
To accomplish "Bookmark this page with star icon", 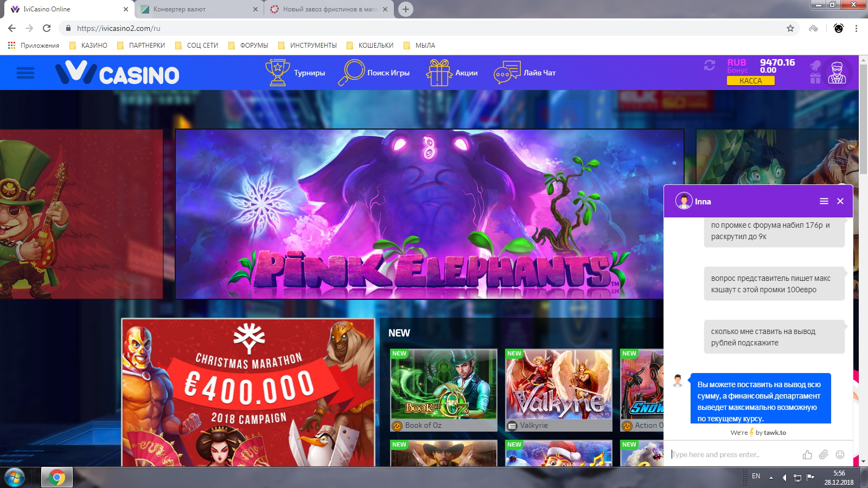I will pos(790,28).
